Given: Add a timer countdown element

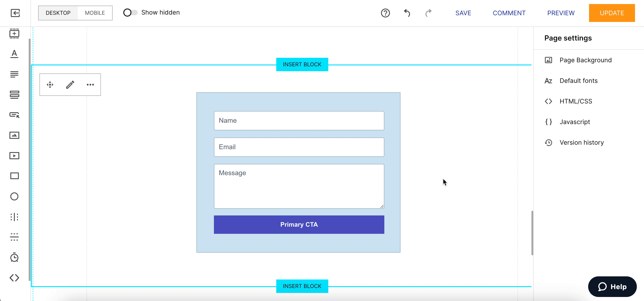Looking at the screenshot, I should (14, 257).
